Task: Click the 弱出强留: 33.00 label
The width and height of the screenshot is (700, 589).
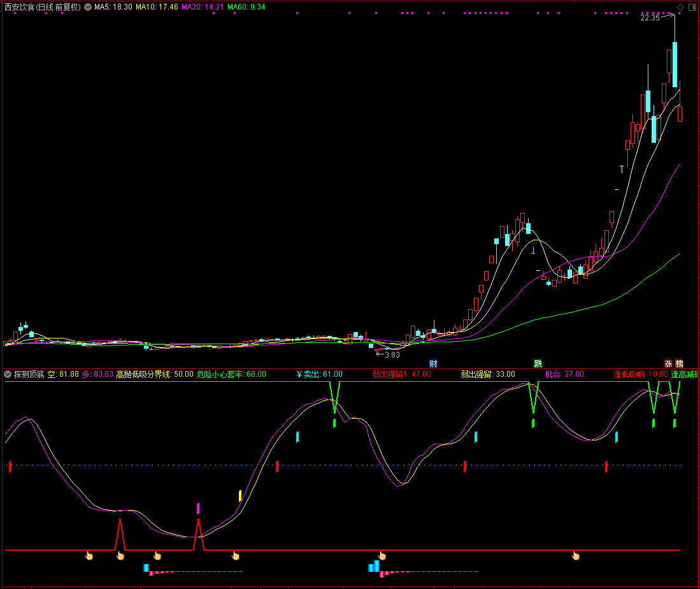Action: [488, 374]
